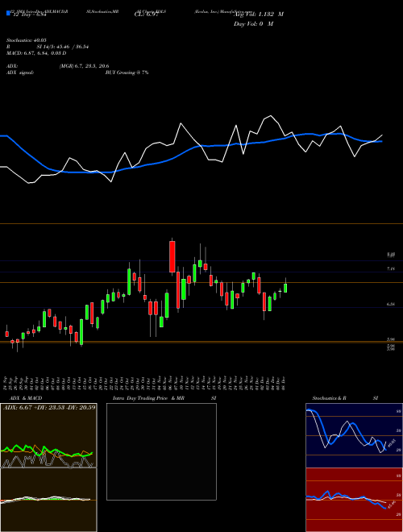Click the ADX (MGR) 6.7, 23.5, 20.6 values
The height and width of the screenshot is (532, 403).
click(84, 66)
